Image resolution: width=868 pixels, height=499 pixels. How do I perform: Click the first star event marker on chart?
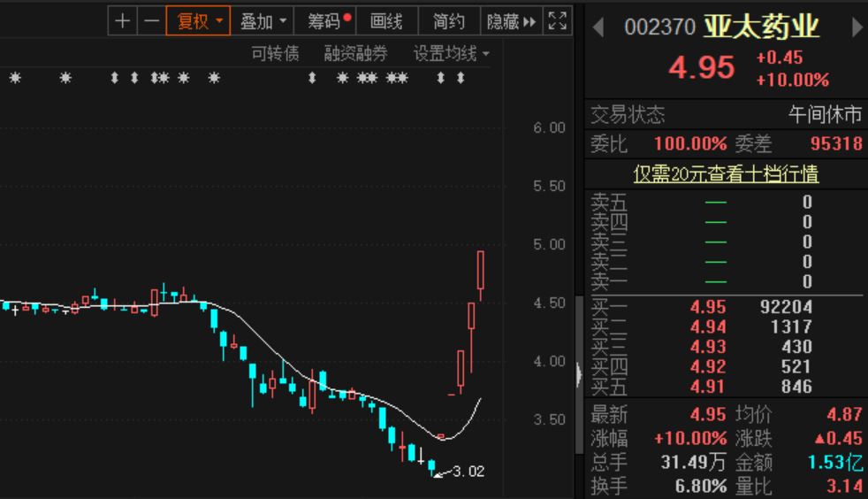[14, 78]
